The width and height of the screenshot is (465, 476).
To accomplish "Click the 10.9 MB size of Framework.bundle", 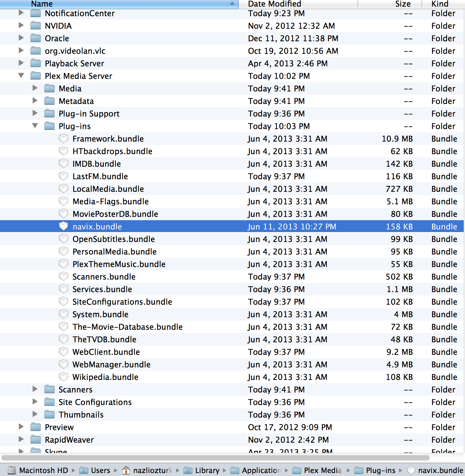I will tap(397, 139).
